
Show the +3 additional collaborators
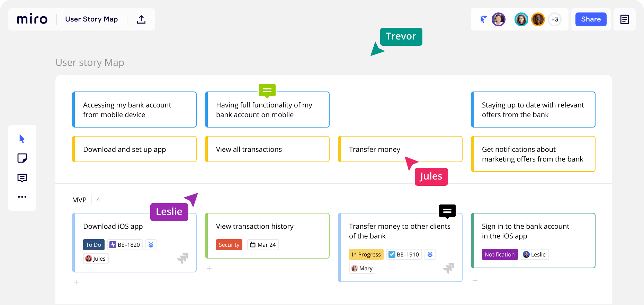click(555, 19)
